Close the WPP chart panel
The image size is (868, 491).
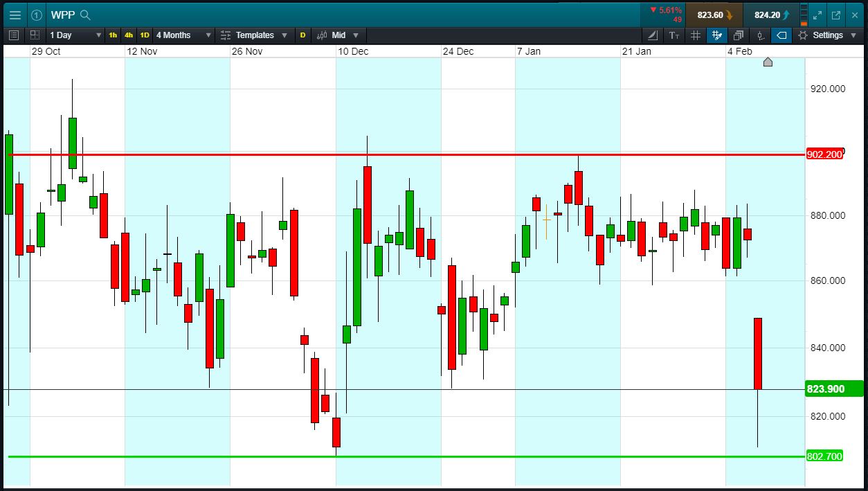856,15
